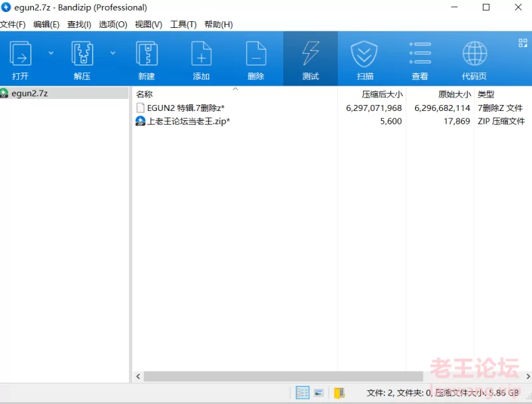The width and height of the screenshot is (532, 404).
Task: Click the compressed size 5,600
Action: coord(391,121)
